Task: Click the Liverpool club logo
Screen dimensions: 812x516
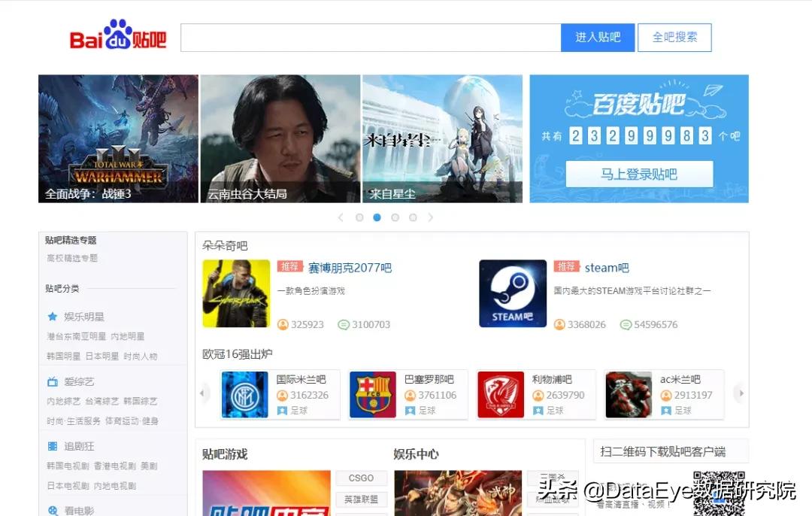Action: click(x=500, y=394)
